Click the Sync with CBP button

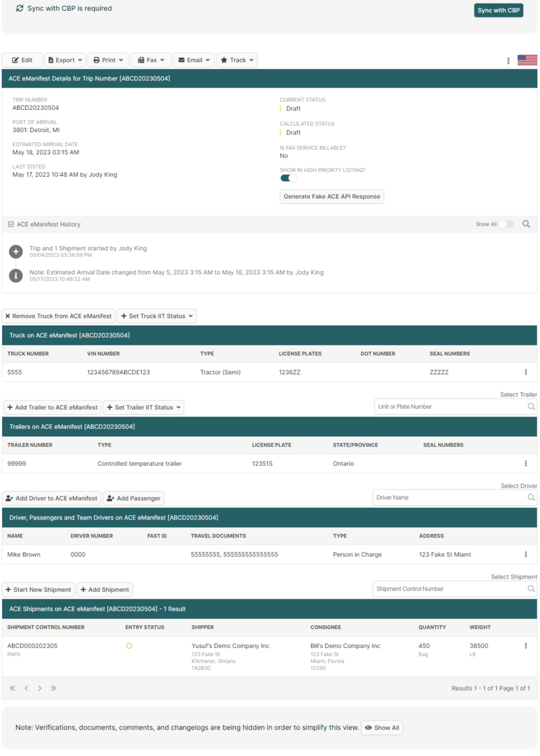498,10
